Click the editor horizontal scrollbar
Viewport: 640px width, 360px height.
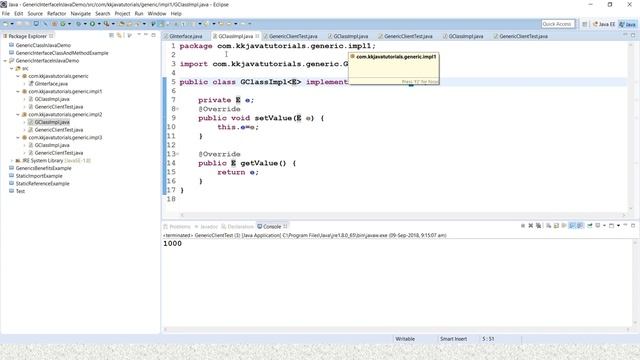pyautogui.click(x=402, y=215)
